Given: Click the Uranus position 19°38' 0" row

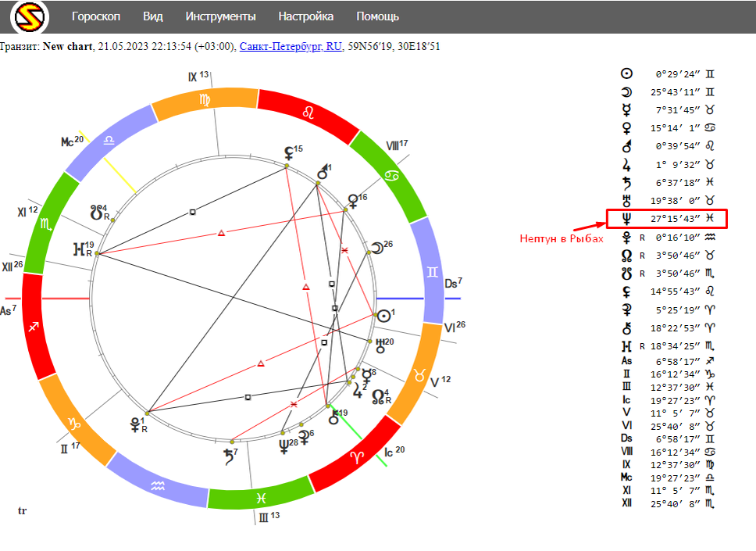Looking at the screenshot, I should point(668,200).
